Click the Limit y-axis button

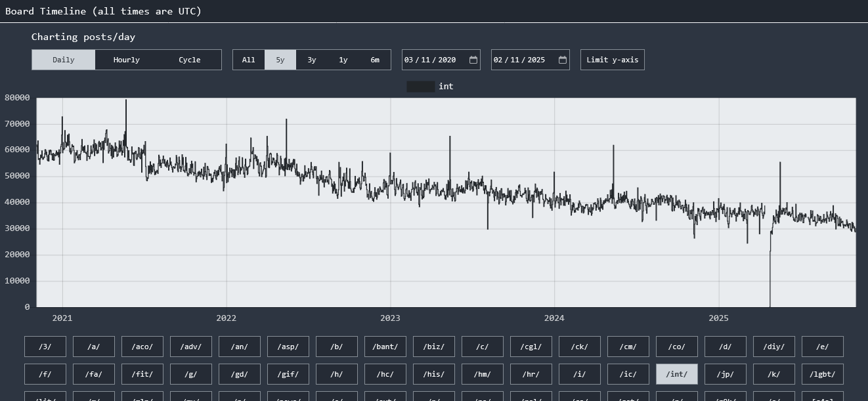[x=613, y=60]
